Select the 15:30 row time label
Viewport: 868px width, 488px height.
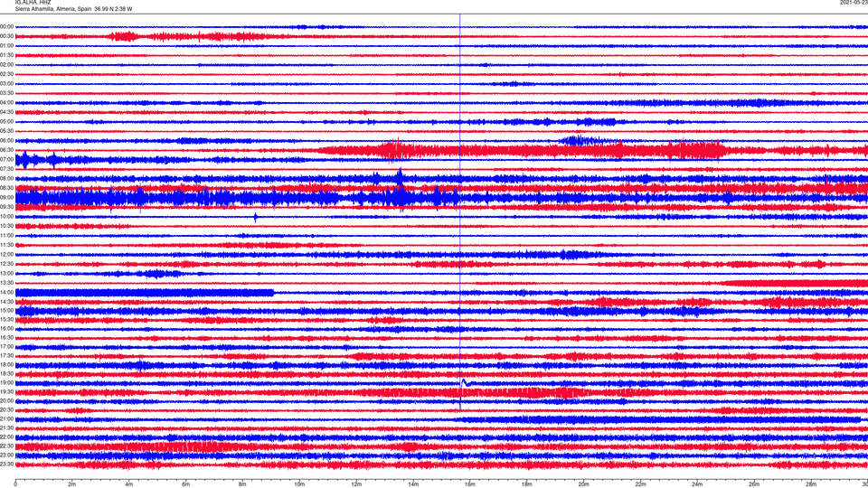(6, 319)
